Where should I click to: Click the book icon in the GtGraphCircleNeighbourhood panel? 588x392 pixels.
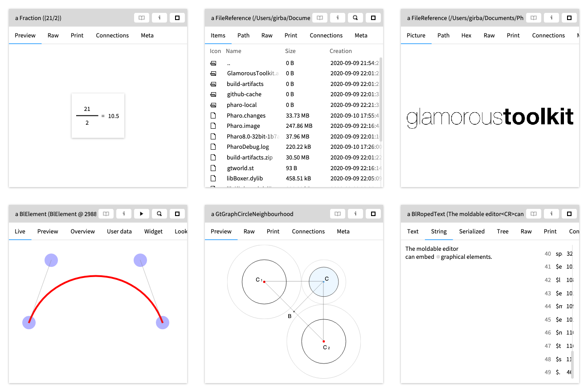pos(338,214)
